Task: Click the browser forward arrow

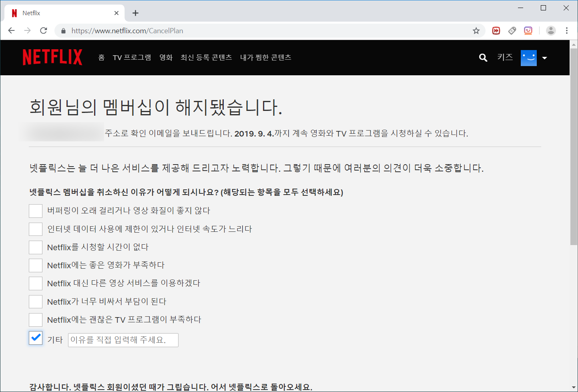Action: pos(27,30)
